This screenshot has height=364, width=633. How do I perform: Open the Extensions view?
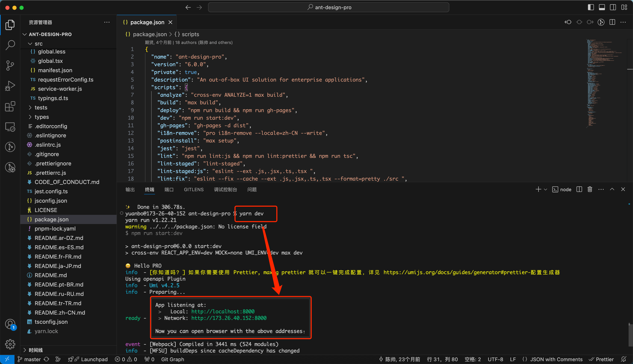[x=10, y=106]
